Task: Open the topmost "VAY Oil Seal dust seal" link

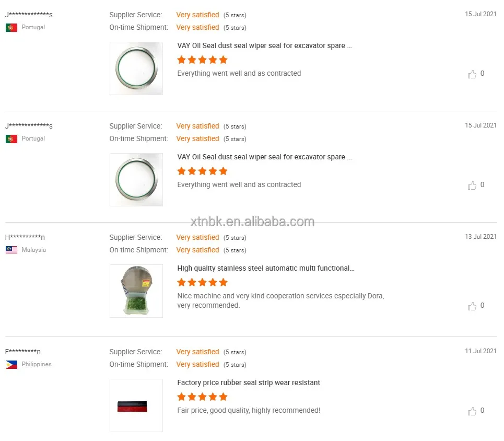Action: [264, 45]
